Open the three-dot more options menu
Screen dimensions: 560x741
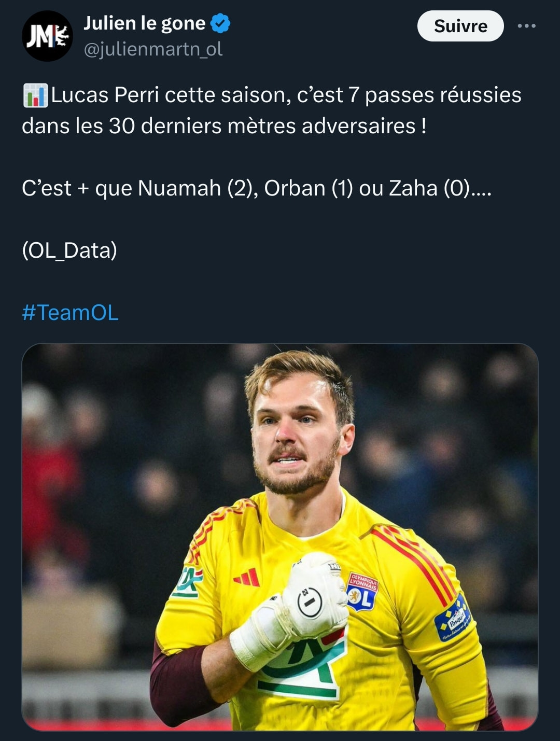[526, 26]
